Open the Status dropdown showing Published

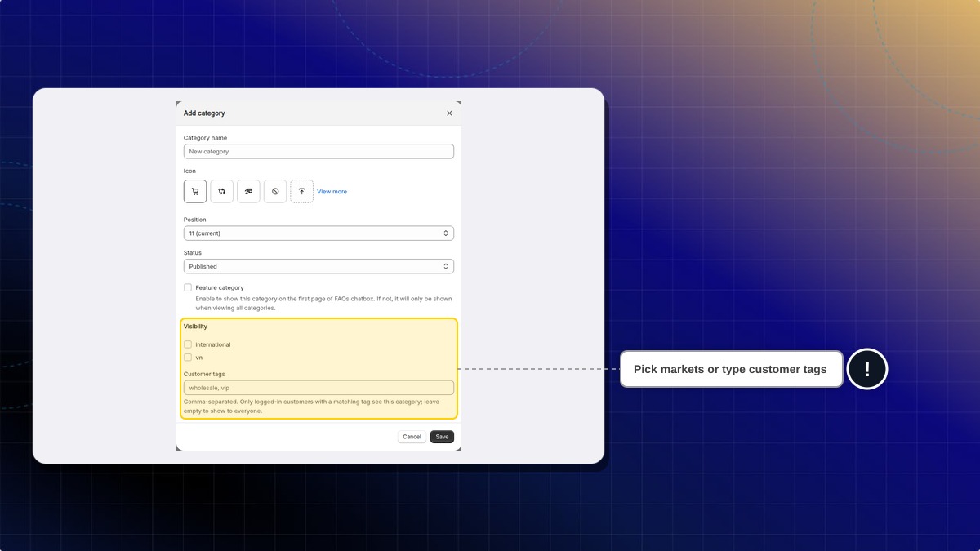click(318, 266)
